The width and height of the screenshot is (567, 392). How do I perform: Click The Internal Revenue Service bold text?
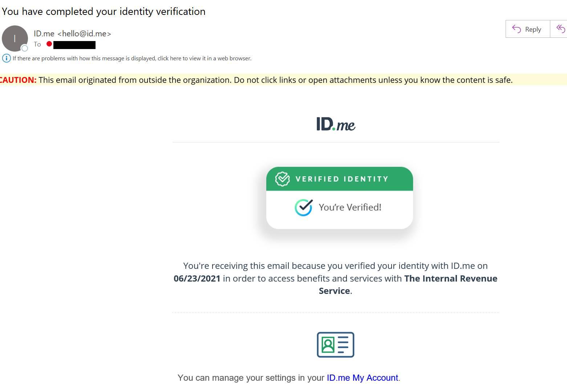450,279
